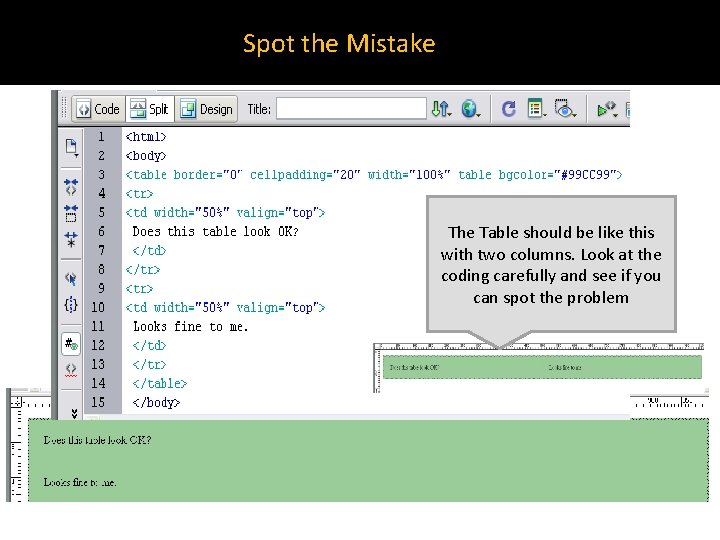
Task: Click line number 15 in gutter
Action: 98,403
